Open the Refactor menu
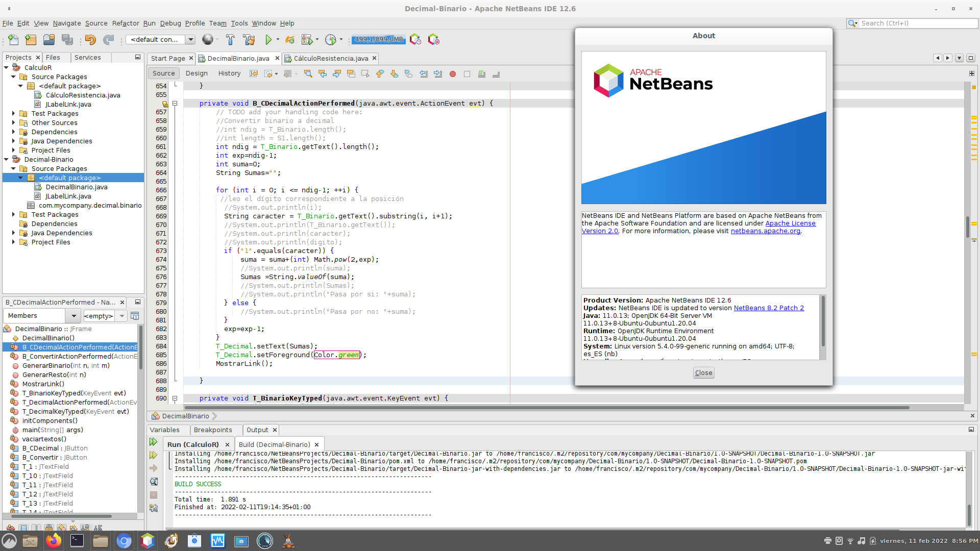 click(126, 23)
